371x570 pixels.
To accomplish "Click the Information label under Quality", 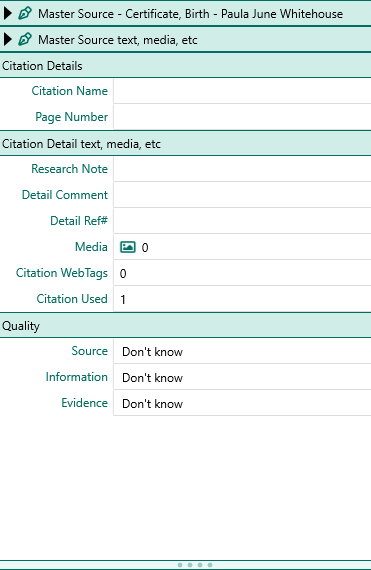I will (x=77, y=377).
